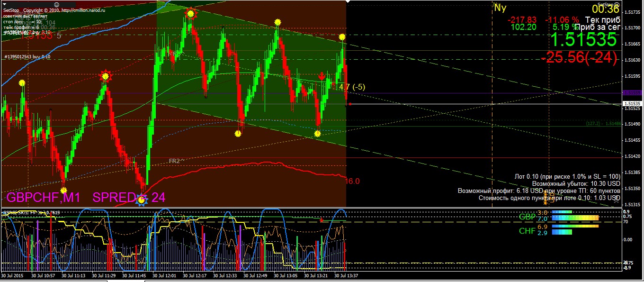The height and width of the screenshot is (282, 644).
Task: Click the Тек приб label
Action: click(602, 19)
